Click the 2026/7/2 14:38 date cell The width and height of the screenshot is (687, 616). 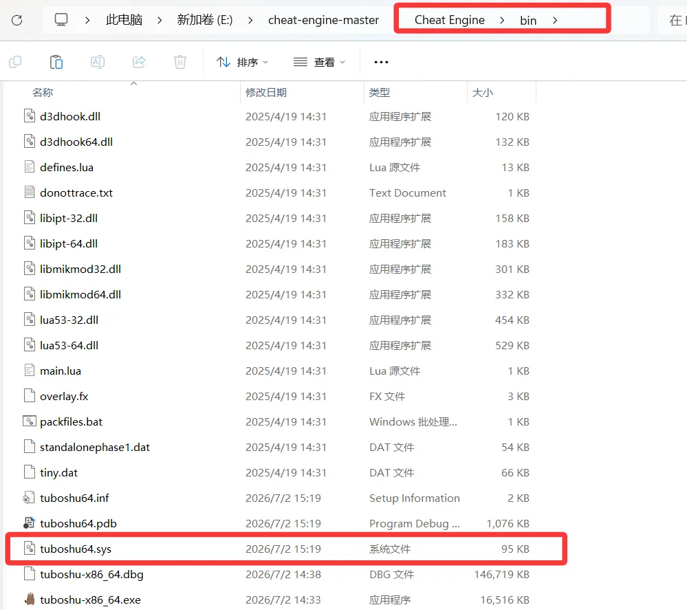tap(283, 574)
